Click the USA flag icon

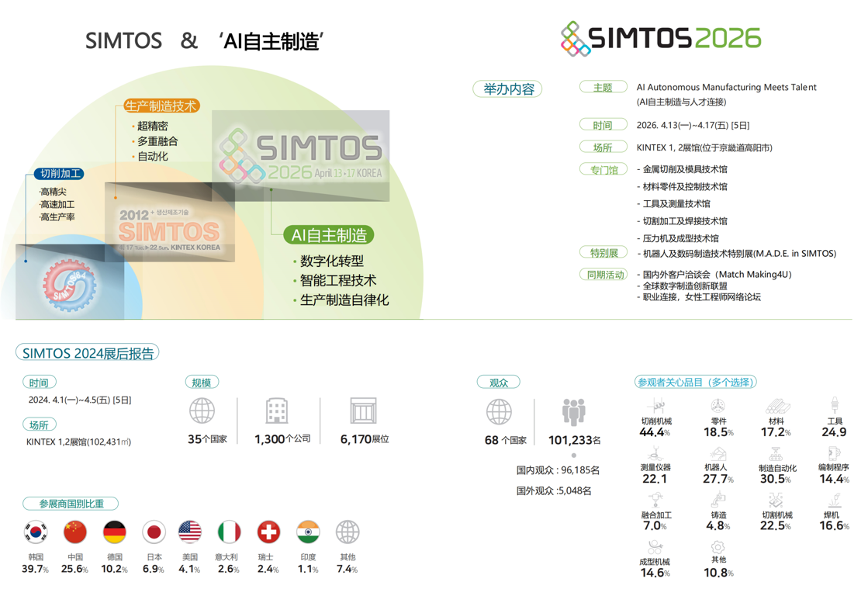(x=190, y=532)
